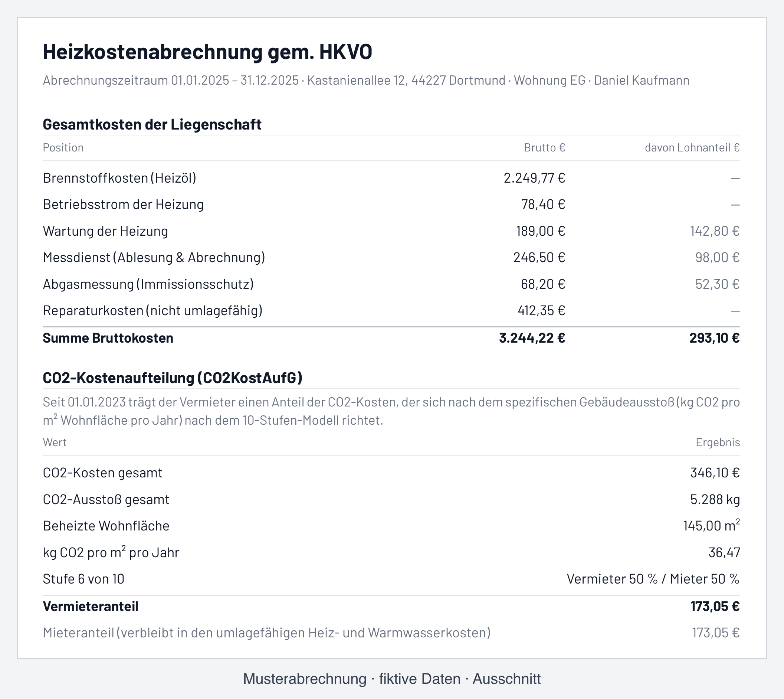The width and height of the screenshot is (784, 699).
Task: Click the Brutto value 189,00 €
Action: [x=541, y=231]
